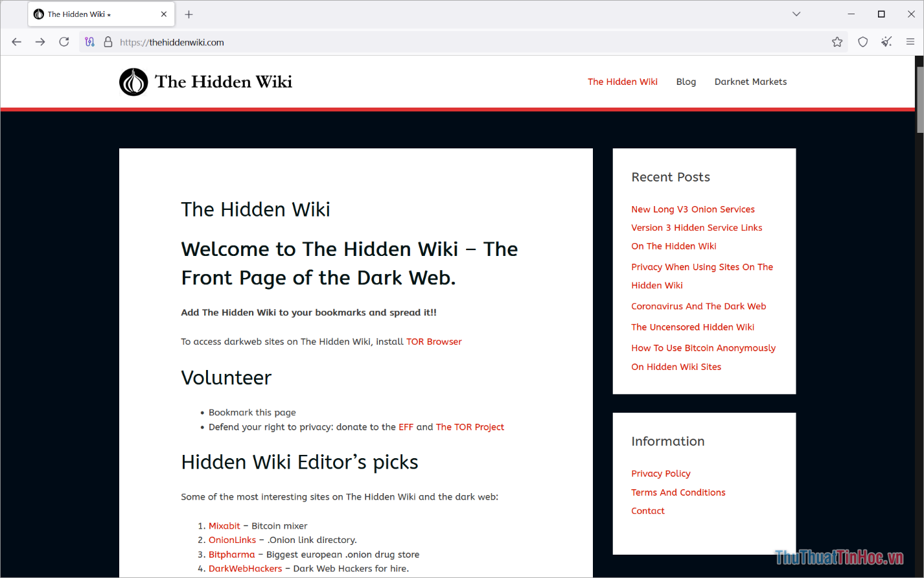Click The Hidden Wiki site title text

click(x=224, y=82)
